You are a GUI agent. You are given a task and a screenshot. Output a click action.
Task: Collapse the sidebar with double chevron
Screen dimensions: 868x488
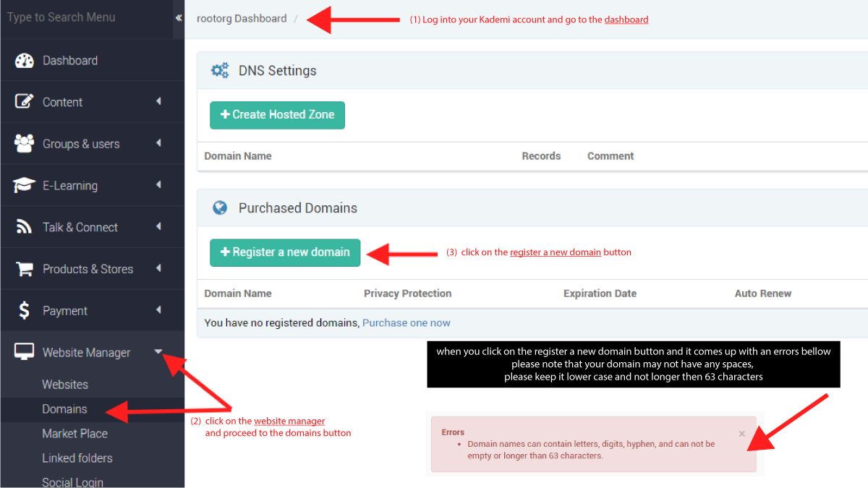click(x=178, y=17)
